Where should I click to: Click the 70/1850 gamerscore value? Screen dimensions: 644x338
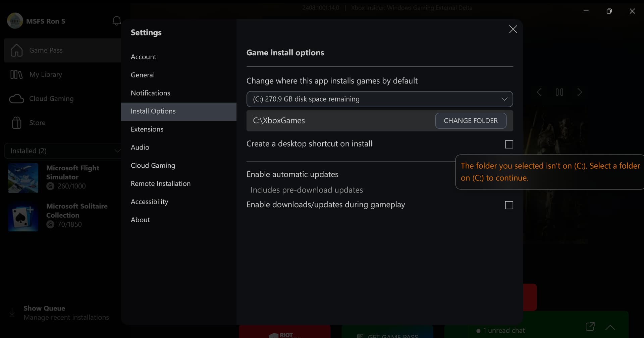[69, 224]
